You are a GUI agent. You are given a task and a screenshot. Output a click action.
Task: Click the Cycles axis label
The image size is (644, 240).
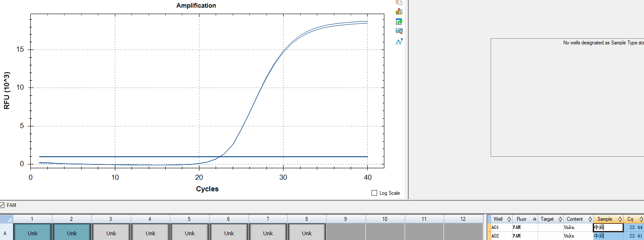point(207,189)
